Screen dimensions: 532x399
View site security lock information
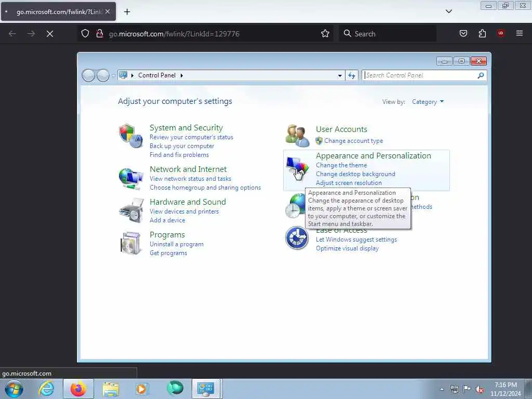tap(99, 34)
